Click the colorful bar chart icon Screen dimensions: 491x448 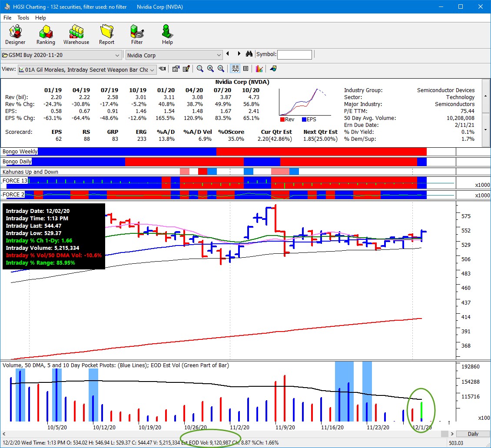[x=259, y=69]
